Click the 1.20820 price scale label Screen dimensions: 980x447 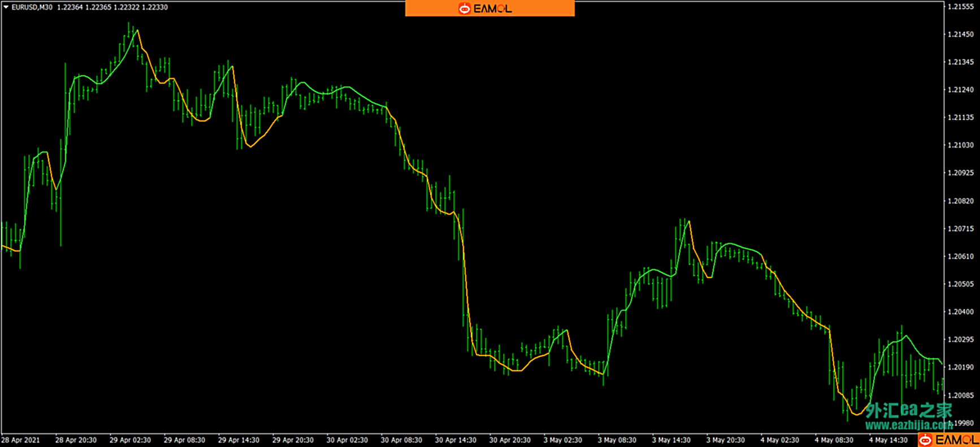[x=960, y=201]
